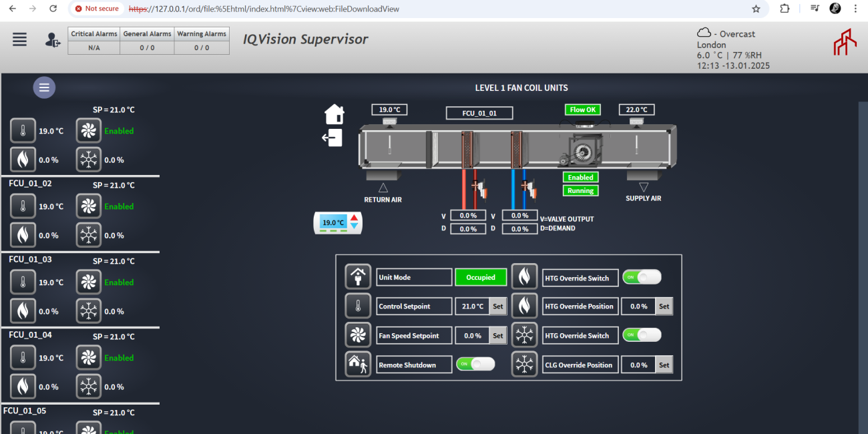Screen dimensions: 868x434
Task: Click Set button for HTG Override Position
Action: pos(664,306)
